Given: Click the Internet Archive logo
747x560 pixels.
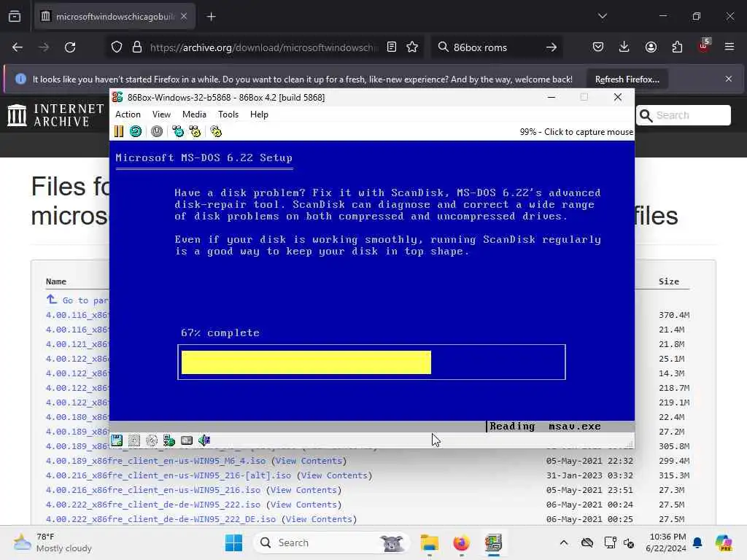Looking at the screenshot, I should pyautogui.click(x=55, y=115).
